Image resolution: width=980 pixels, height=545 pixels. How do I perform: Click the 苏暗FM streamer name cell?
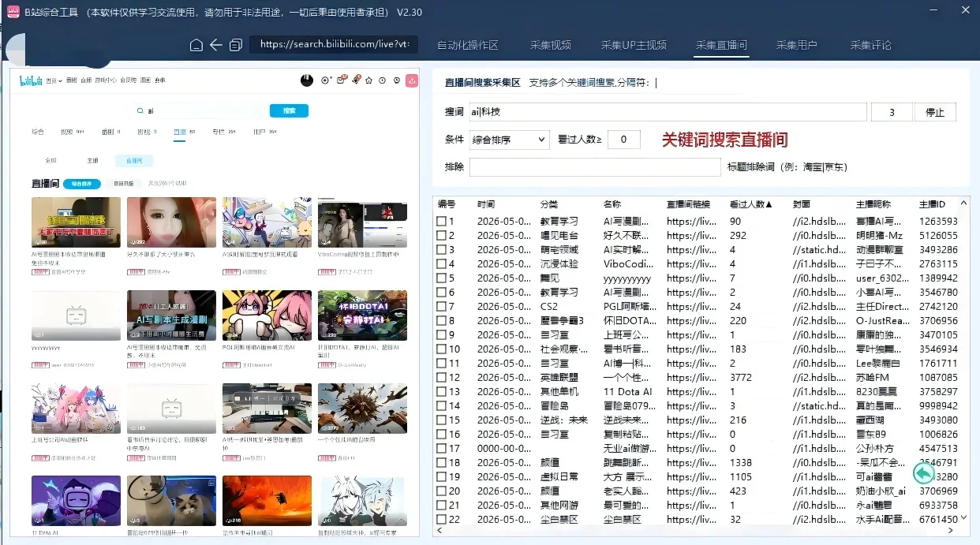click(x=873, y=378)
